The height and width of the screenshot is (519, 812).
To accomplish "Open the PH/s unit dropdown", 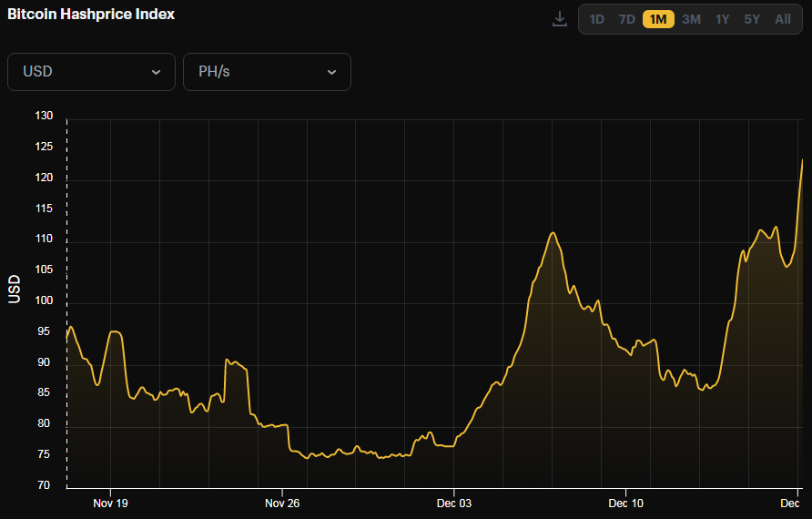I will pos(267,72).
